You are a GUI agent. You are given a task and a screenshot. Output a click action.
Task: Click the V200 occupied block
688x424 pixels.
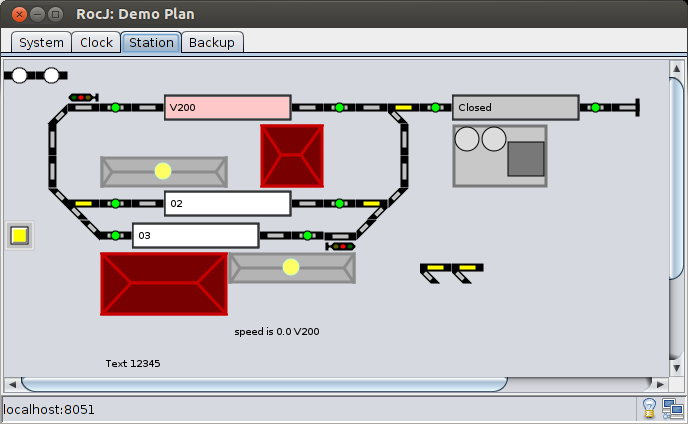(x=227, y=107)
